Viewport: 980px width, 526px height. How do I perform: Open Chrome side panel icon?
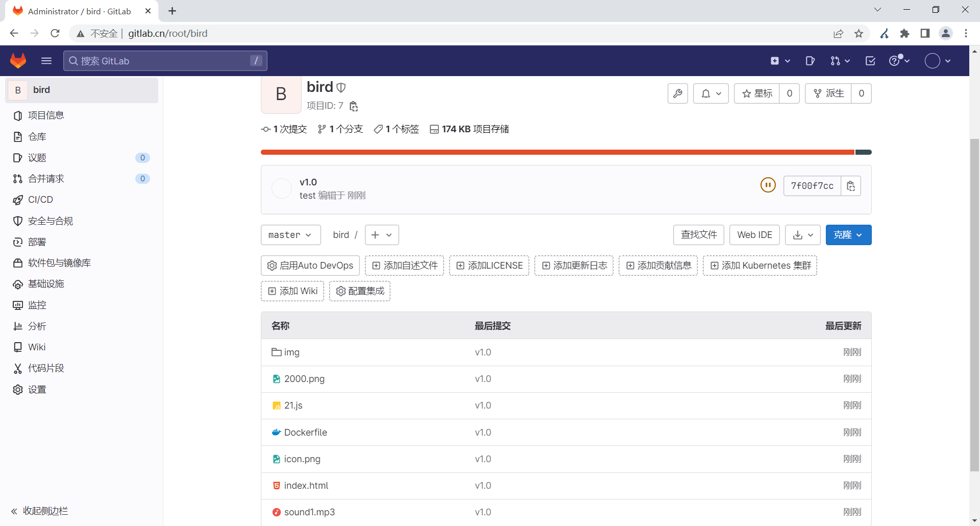(925, 33)
